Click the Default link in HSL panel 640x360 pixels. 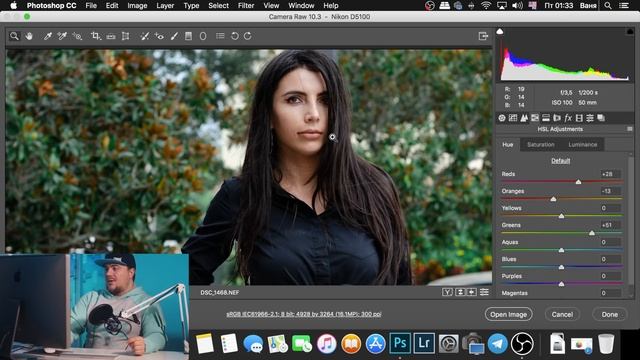point(560,161)
